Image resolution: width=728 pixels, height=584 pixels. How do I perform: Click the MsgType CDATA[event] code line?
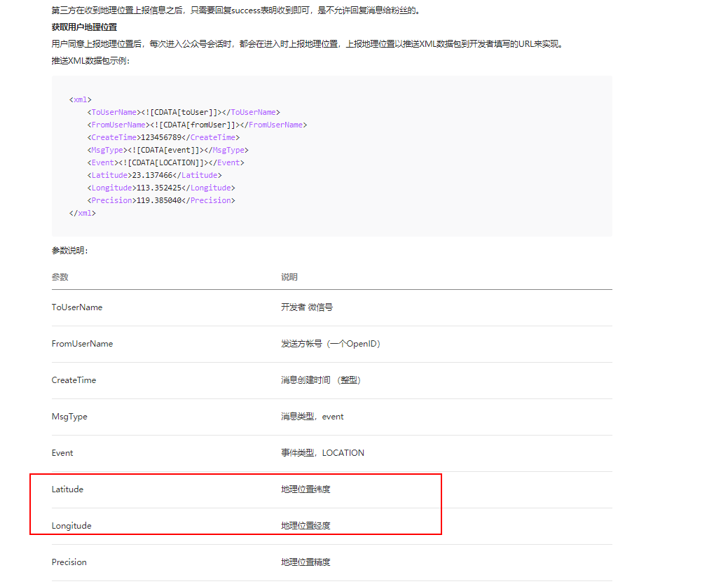pyautogui.click(x=167, y=150)
